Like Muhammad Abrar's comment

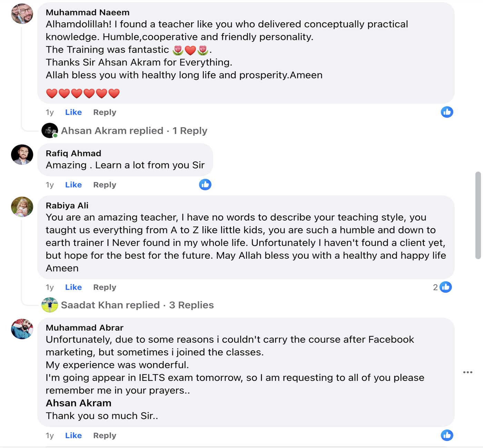(x=73, y=435)
